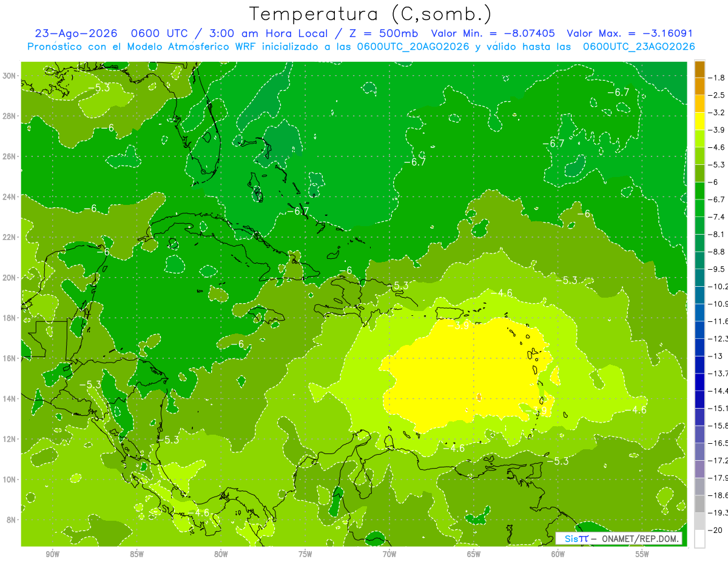Click the -12.3 value on the color scale
The width and height of the screenshot is (728, 562).
point(719,339)
